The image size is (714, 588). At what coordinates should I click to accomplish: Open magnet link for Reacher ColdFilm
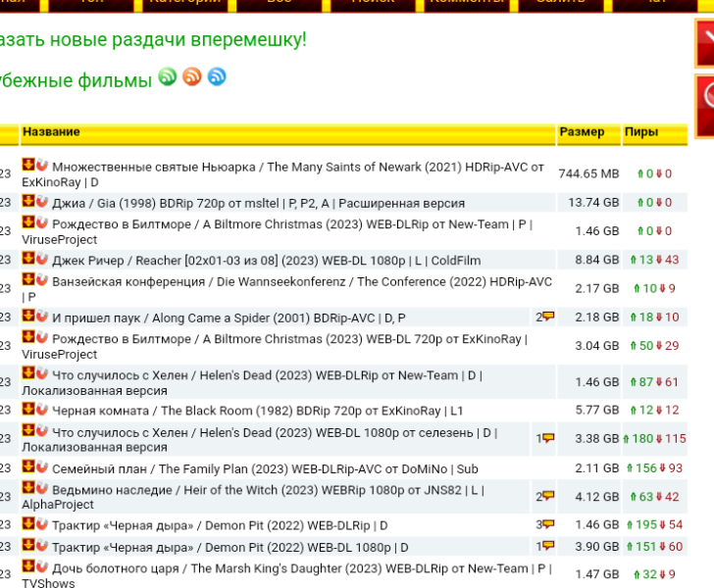[x=42, y=258]
